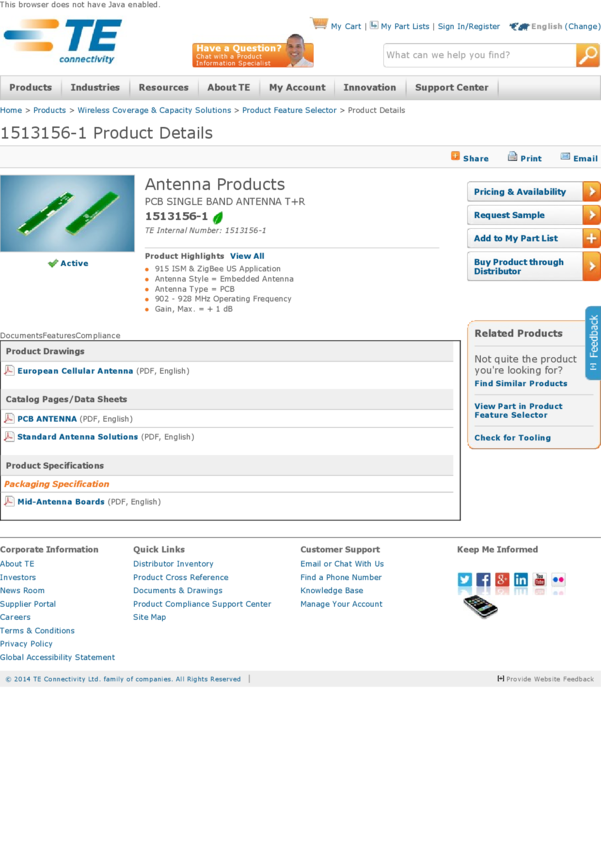
Task: Click the Share icon
Action: point(455,156)
